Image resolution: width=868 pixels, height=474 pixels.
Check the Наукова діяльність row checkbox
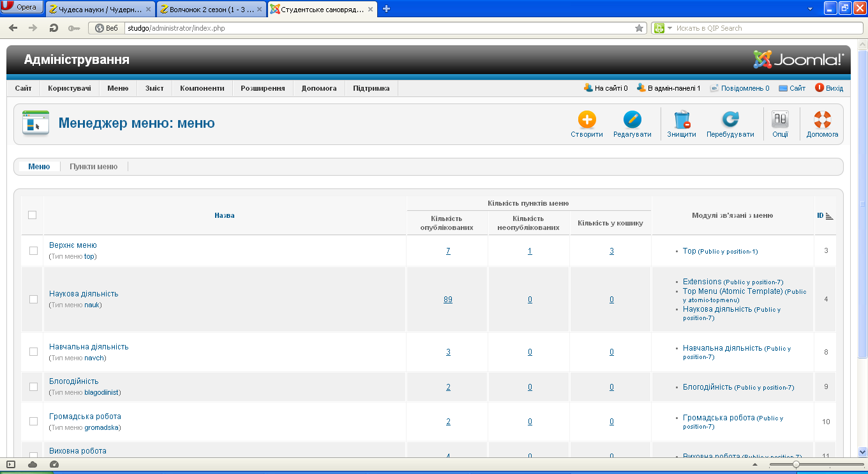click(x=33, y=299)
